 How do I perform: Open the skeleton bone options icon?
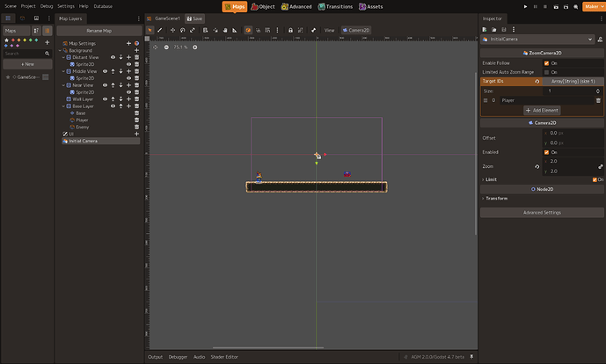(313, 30)
